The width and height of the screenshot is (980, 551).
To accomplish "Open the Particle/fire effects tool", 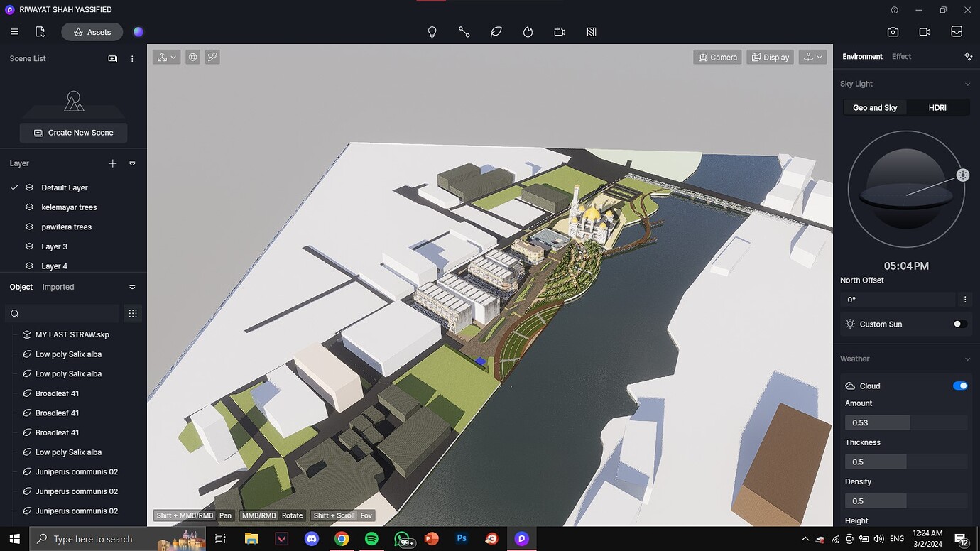I will (x=528, y=31).
